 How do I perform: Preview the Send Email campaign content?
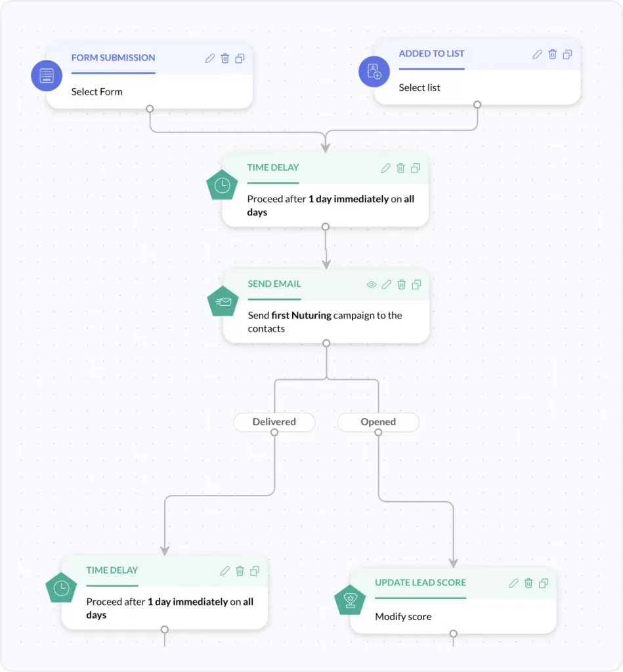tap(371, 285)
